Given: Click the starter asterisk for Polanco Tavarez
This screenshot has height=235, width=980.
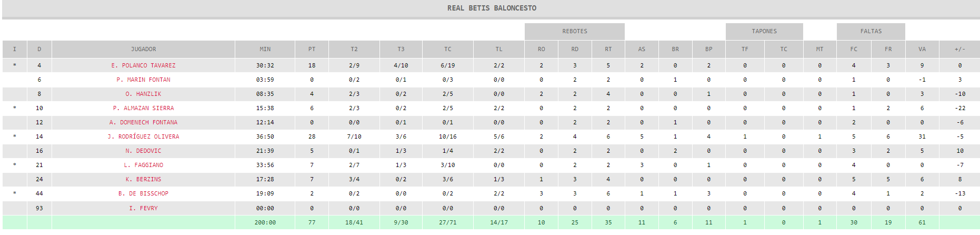Looking at the screenshot, I should click(x=15, y=65).
